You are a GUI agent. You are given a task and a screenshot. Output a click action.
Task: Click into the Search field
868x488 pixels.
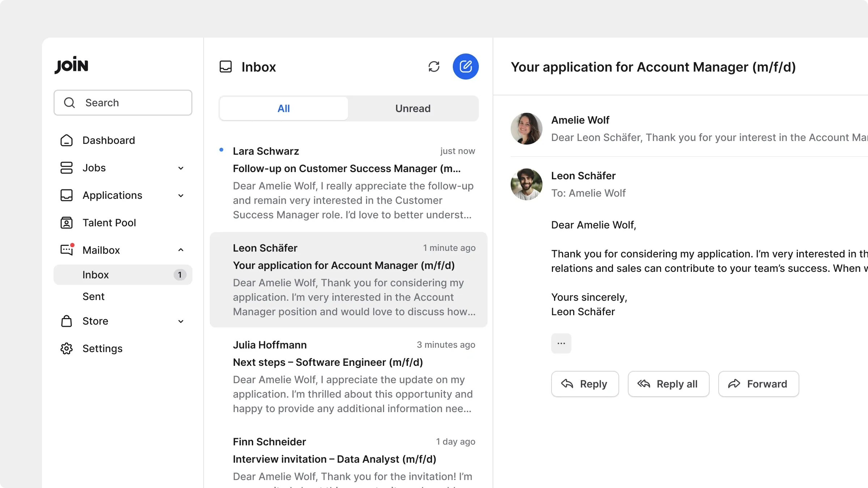[123, 103]
